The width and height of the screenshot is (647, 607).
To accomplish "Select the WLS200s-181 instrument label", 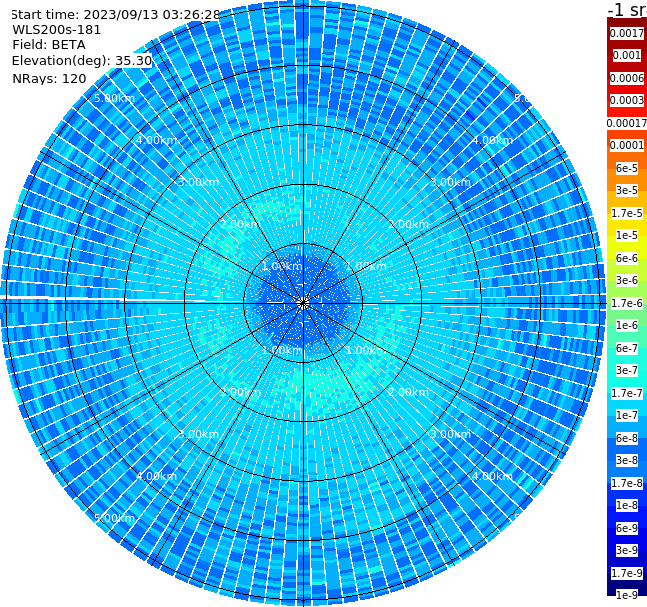I will tap(57, 30).
